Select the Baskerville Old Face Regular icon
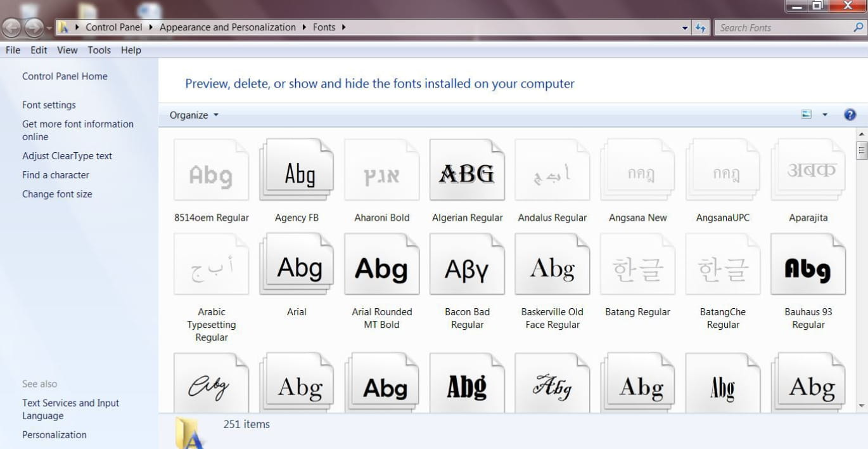This screenshot has height=449, width=868. pyautogui.click(x=552, y=264)
